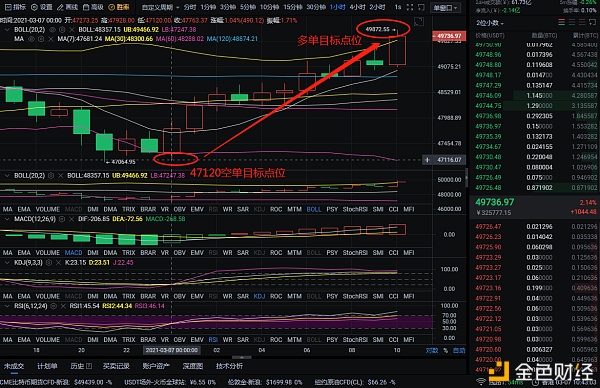Open the 单窗口 window layout dropdown
600x388 pixels.
tap(445, 7)
